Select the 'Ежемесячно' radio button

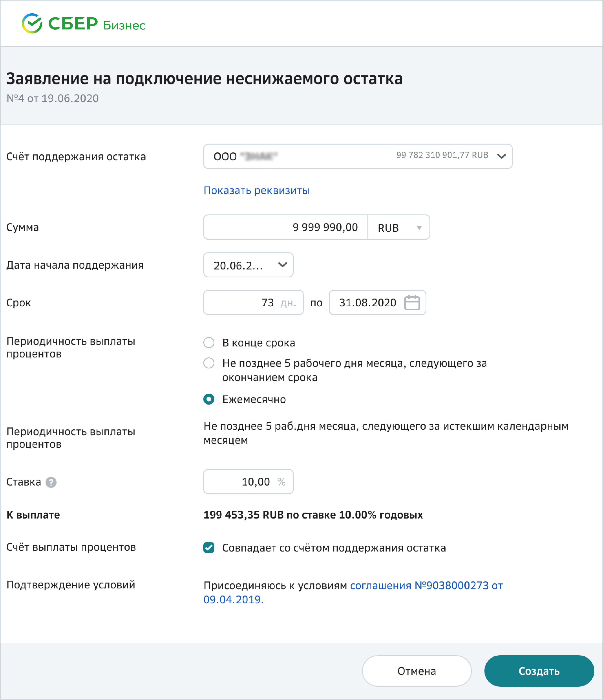(209, 399)
